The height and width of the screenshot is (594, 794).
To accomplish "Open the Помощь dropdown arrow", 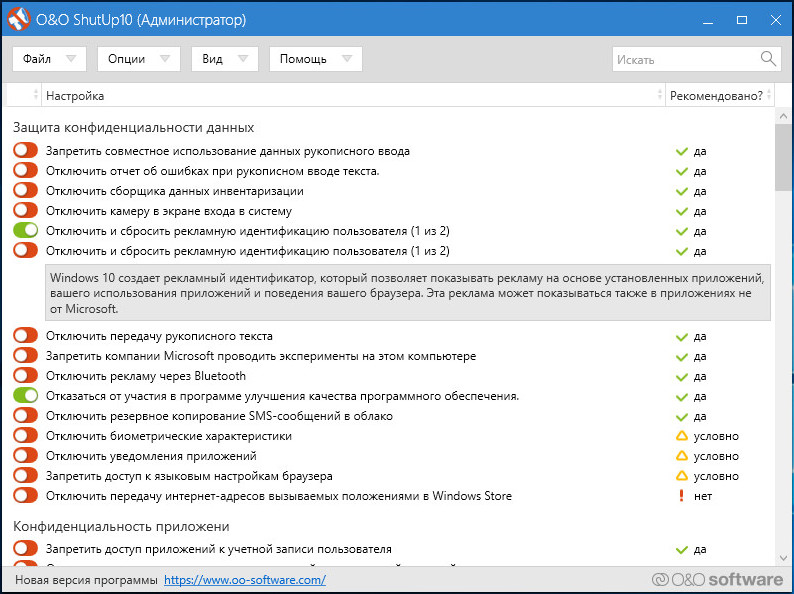I will click(346, 59).
